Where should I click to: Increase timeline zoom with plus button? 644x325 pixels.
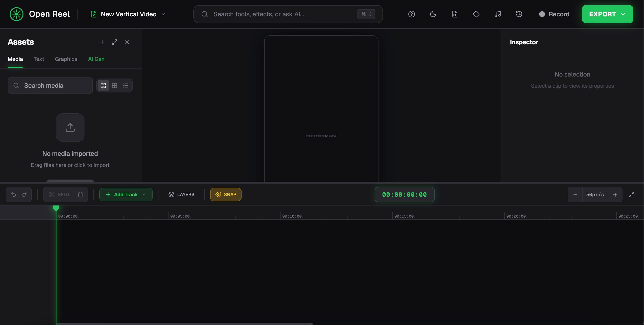615,195
